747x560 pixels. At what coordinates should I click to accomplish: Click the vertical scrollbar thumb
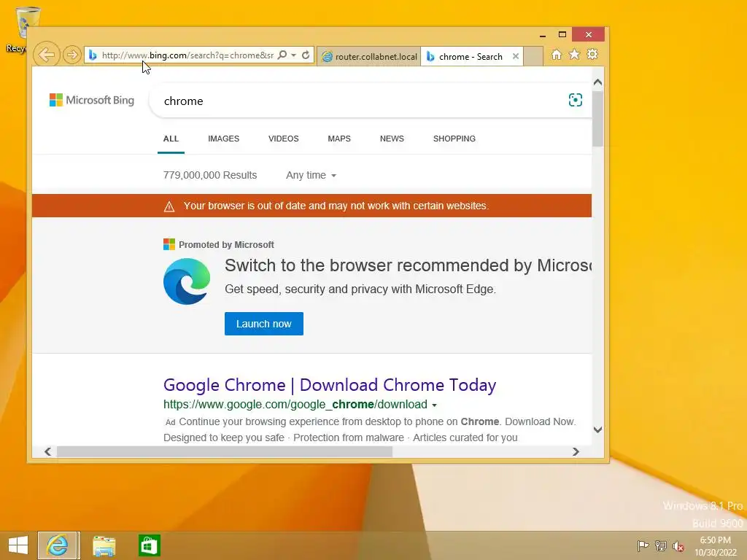598,119
